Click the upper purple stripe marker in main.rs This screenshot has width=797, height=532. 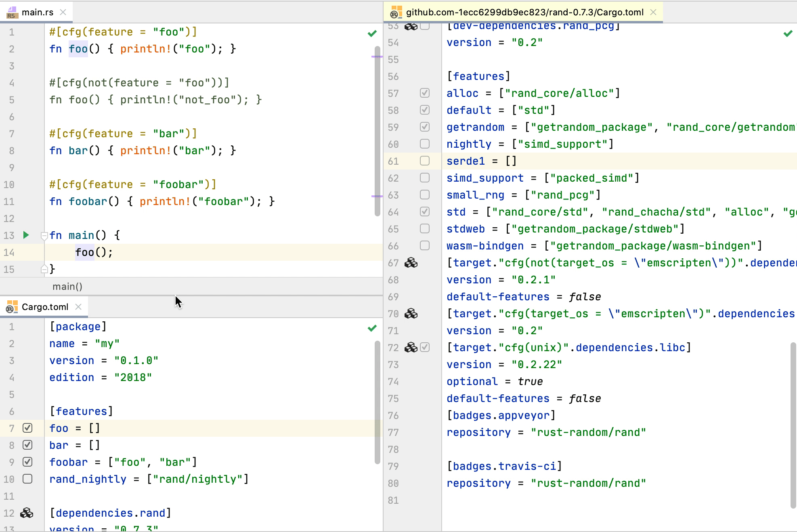(377, 57)
